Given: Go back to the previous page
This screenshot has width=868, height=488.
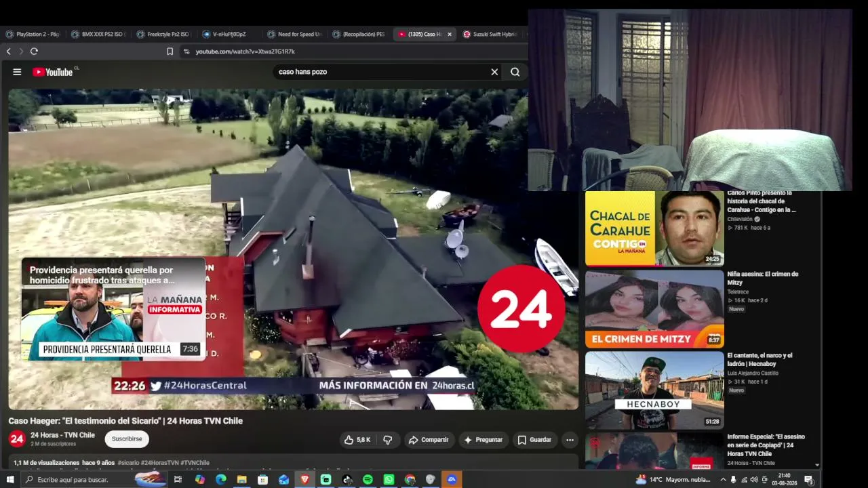Looking at the screenshot, I should (x=9, y=52).
